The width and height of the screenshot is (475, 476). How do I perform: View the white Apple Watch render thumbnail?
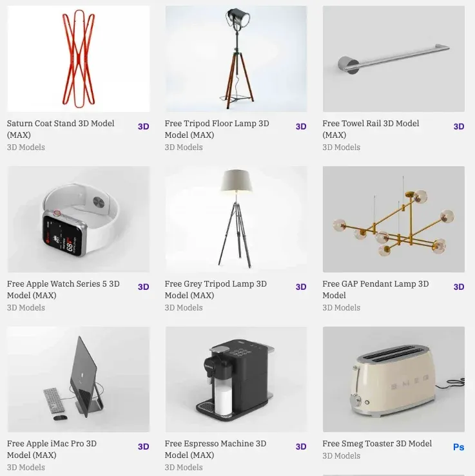coord(79,219)
